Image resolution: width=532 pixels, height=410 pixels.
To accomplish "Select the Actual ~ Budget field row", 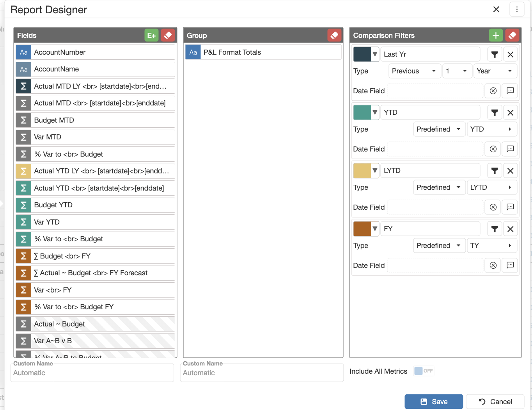I will pyautogui.click(x=96, y=324).
